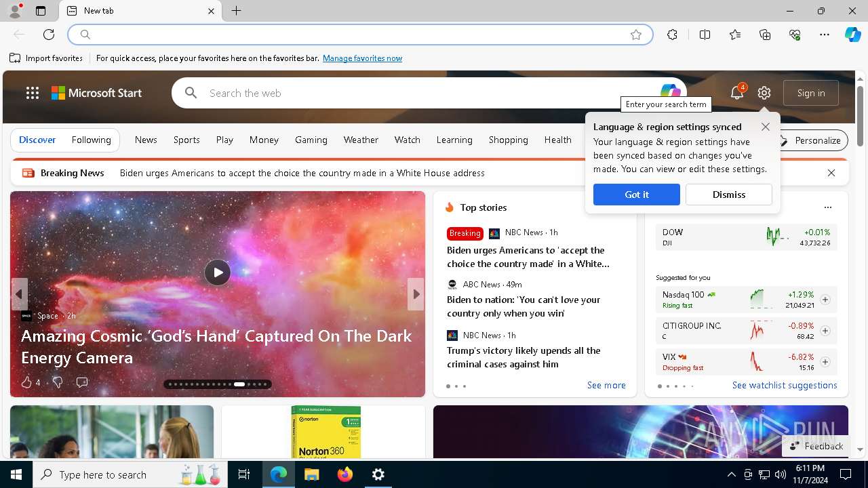
Task: Open the News category
Action: point(146,140)
